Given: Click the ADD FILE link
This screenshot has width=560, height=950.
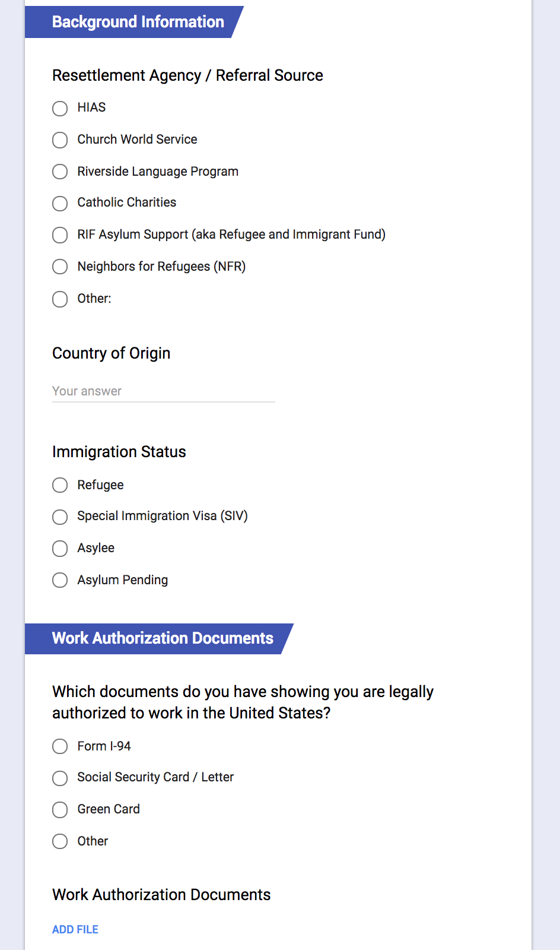Looking at the screenshot, I should coord(75,930).
